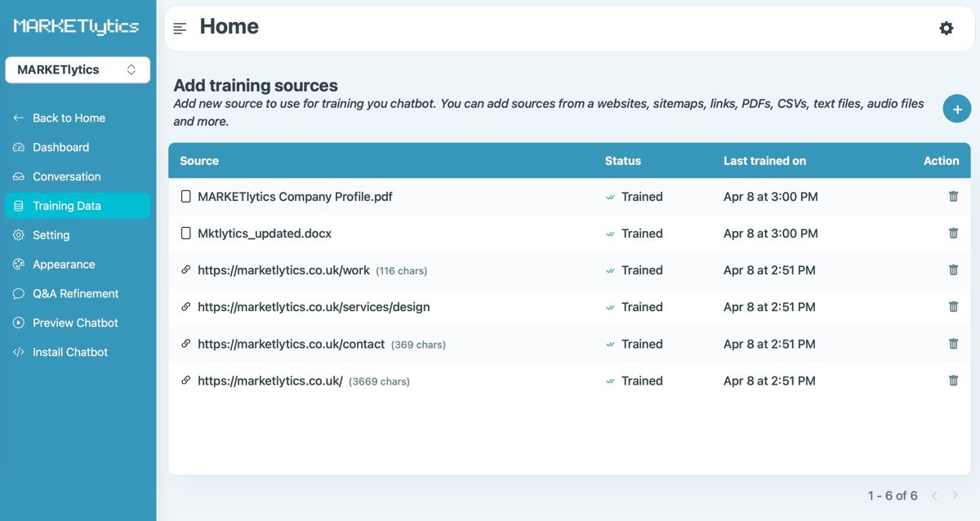Click Trained status of Mktlytics_updated.docx
Image resolution: width=980 pixels, height=521 pixels.
[x=635, y=234]
